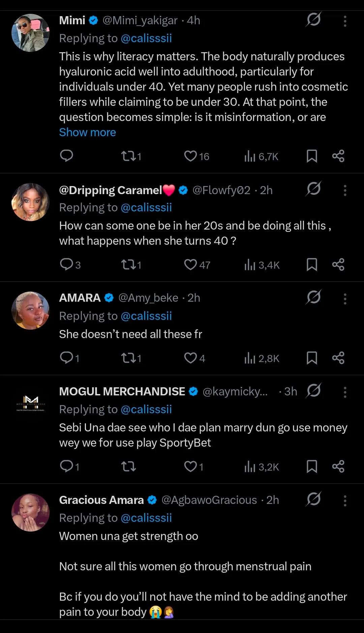Open the Grok icon on Mimi's reply
This screenshot has height=633, width=364.
(x=313, y=20)
